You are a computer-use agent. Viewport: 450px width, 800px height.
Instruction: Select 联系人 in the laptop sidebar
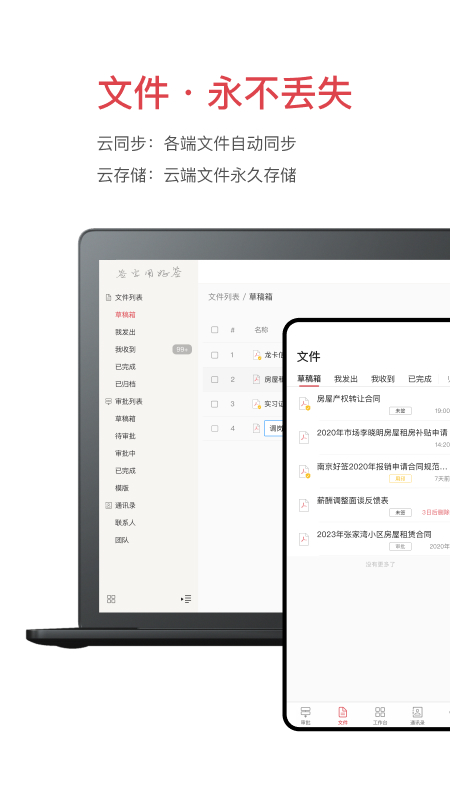[125, 523]
